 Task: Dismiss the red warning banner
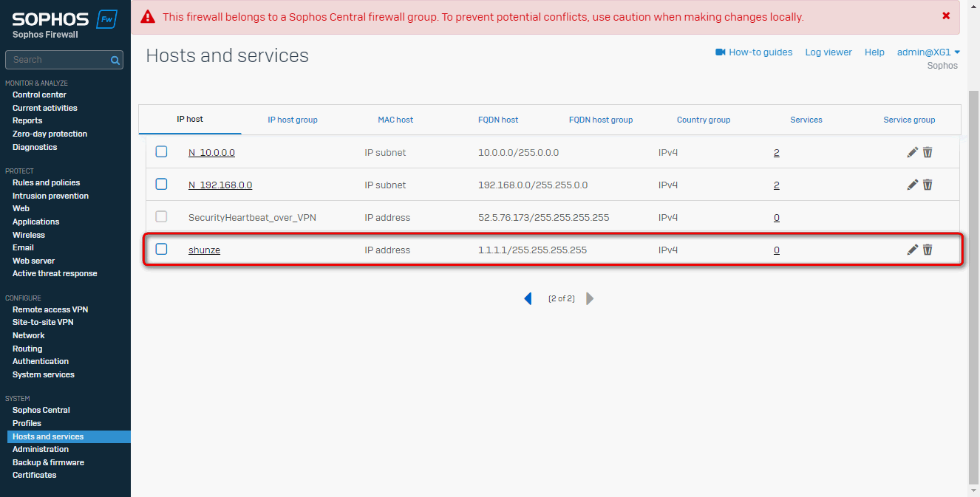946,16
